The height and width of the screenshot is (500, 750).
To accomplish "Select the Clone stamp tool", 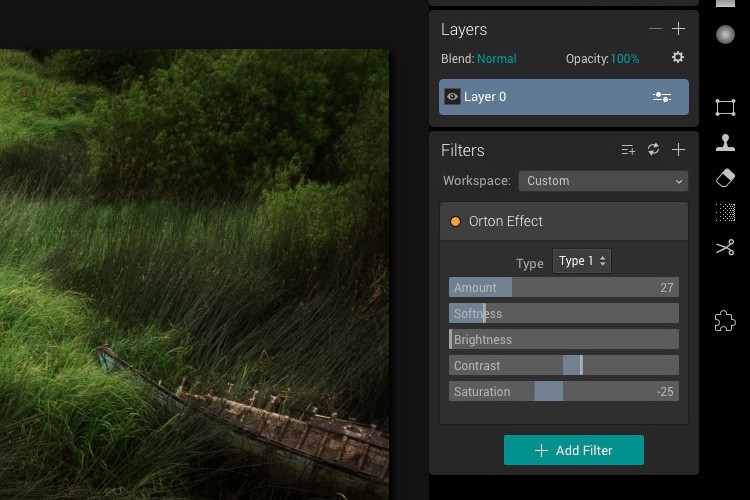I will (725, 143).
